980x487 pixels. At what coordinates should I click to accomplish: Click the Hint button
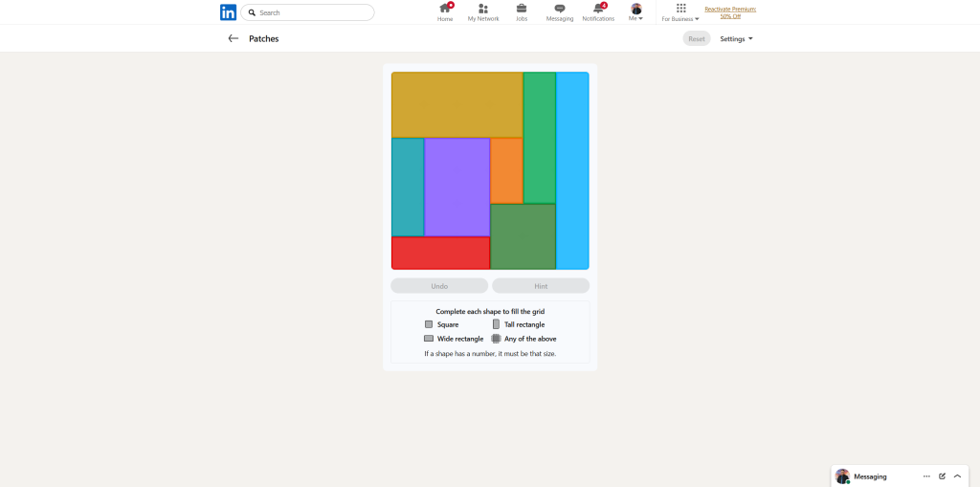tap(541, 286)
